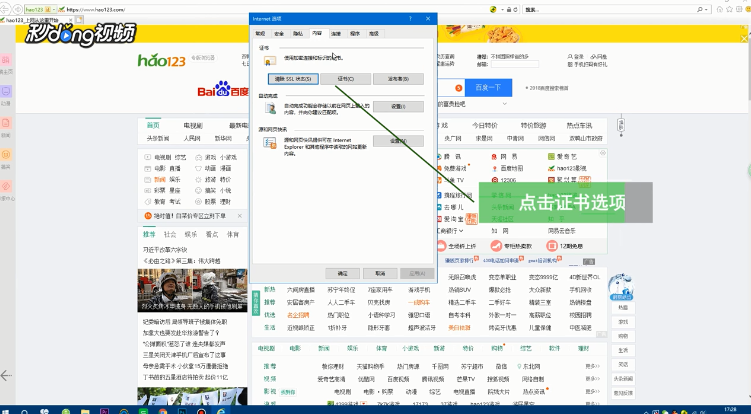Open the 热点车讯 navigation tab
751x414 pixels.
pyautogui.click(x=579, y=126)
